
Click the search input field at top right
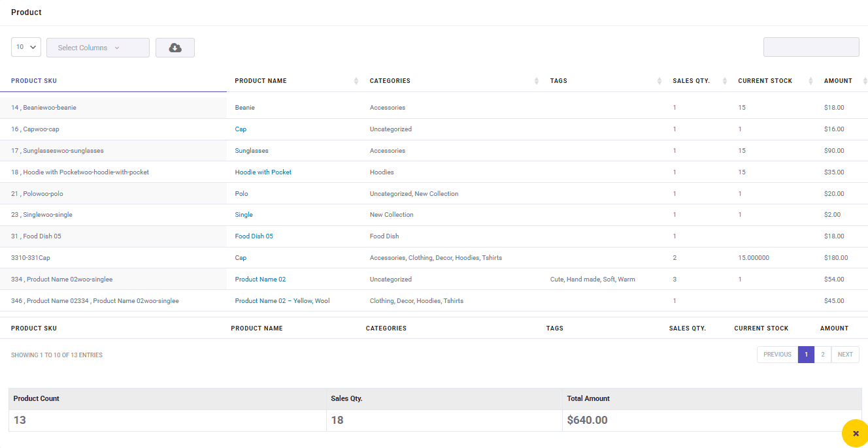(x=811, y=47)
